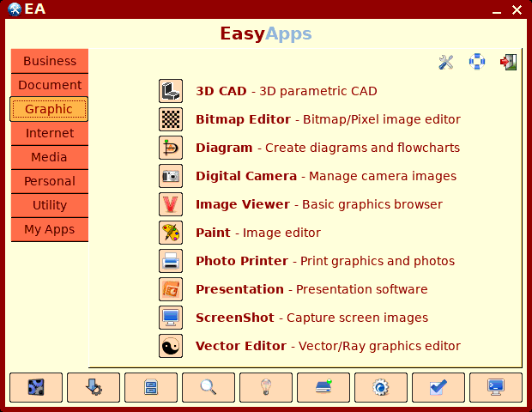Click the blue checkmark bottom button
Screen dimensions: 532x412
coord(438,387)
